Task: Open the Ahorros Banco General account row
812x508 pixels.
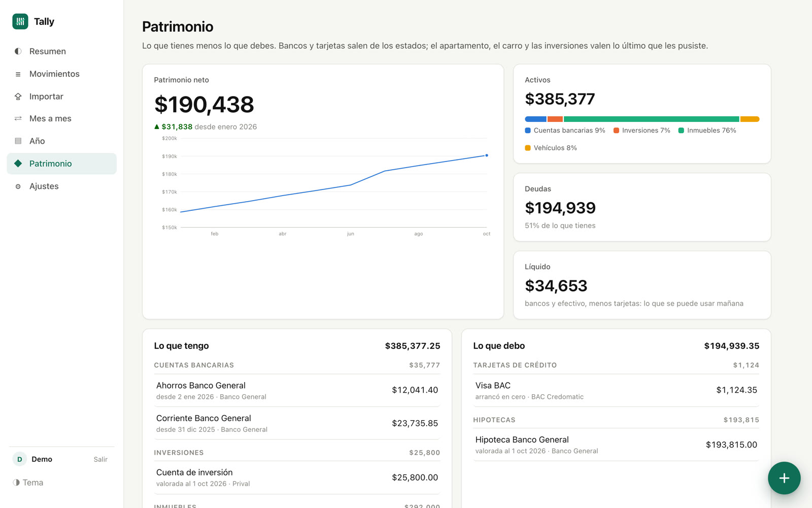Action: 297,391
